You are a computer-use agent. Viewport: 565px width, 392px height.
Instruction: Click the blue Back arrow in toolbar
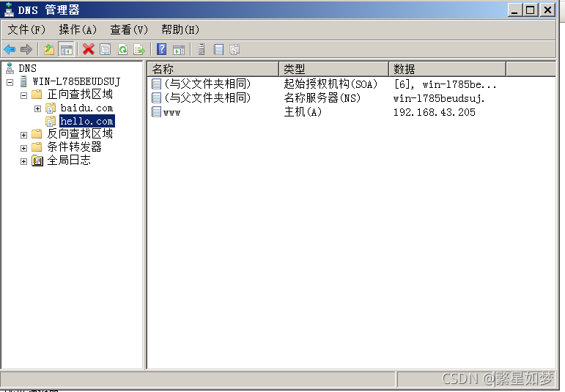(10, 49)
